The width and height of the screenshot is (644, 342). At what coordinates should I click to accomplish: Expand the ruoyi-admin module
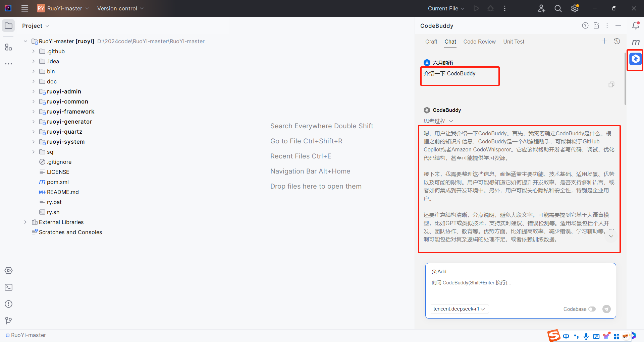point(33,91)
